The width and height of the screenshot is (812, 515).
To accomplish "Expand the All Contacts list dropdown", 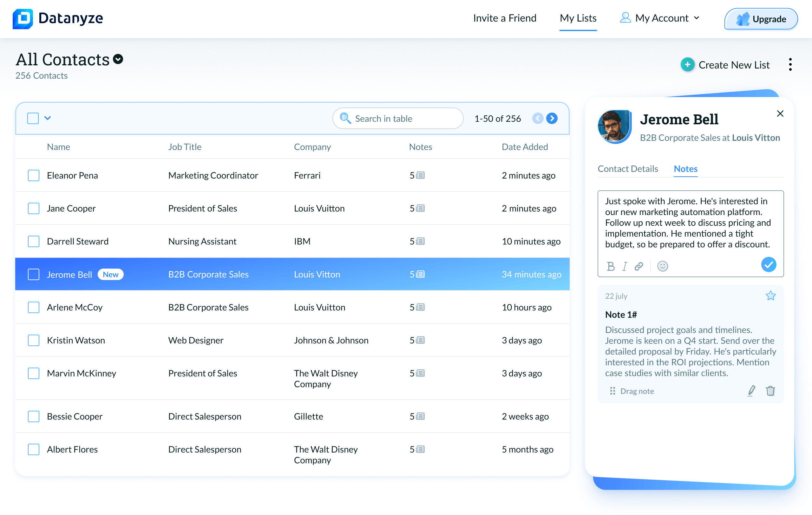I will point(118,59).
